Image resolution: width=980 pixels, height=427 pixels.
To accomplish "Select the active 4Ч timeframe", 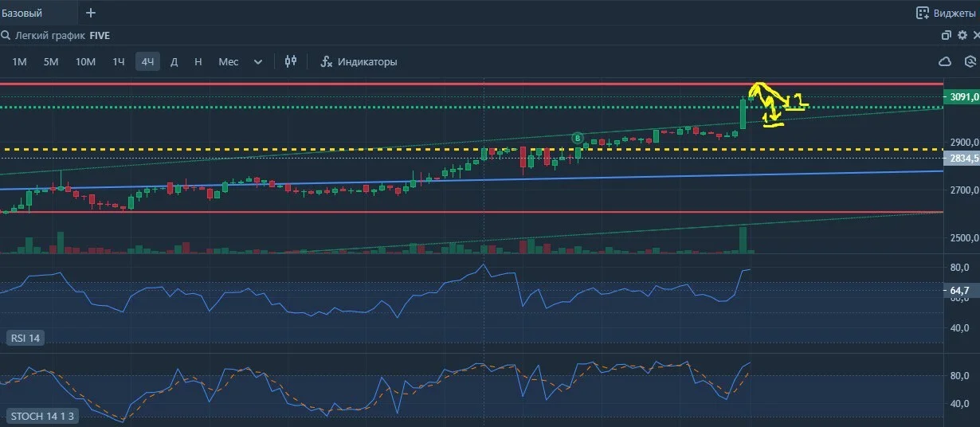I will [x=147, y=61].
